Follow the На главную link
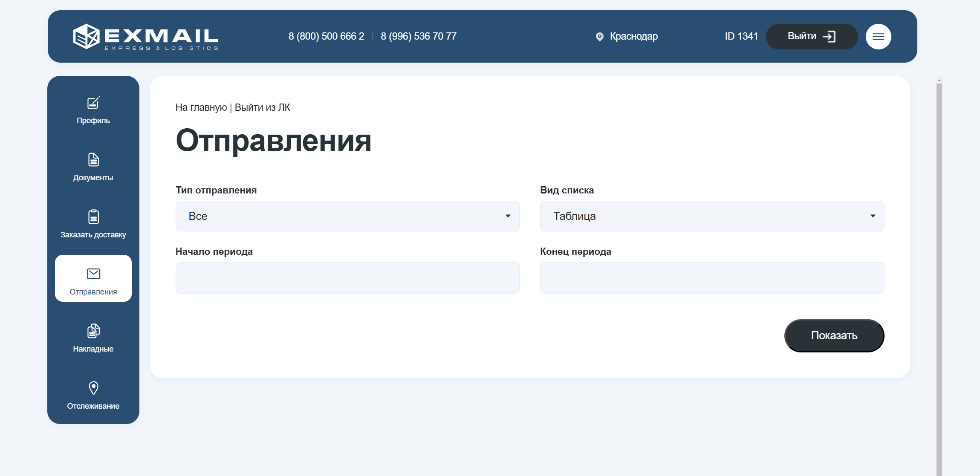The image size is (980, 476). tap(201, 107)
